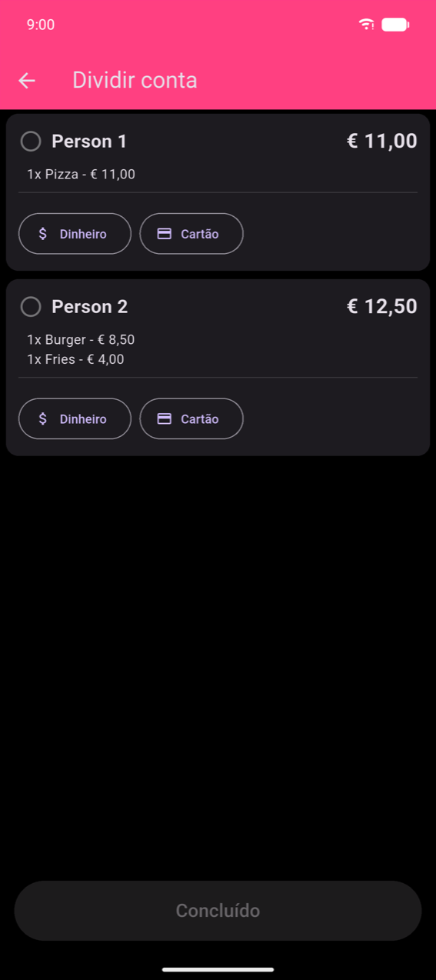Tap the dollar icon in Person 1's Dinheiro

click(x=42, y=234)
